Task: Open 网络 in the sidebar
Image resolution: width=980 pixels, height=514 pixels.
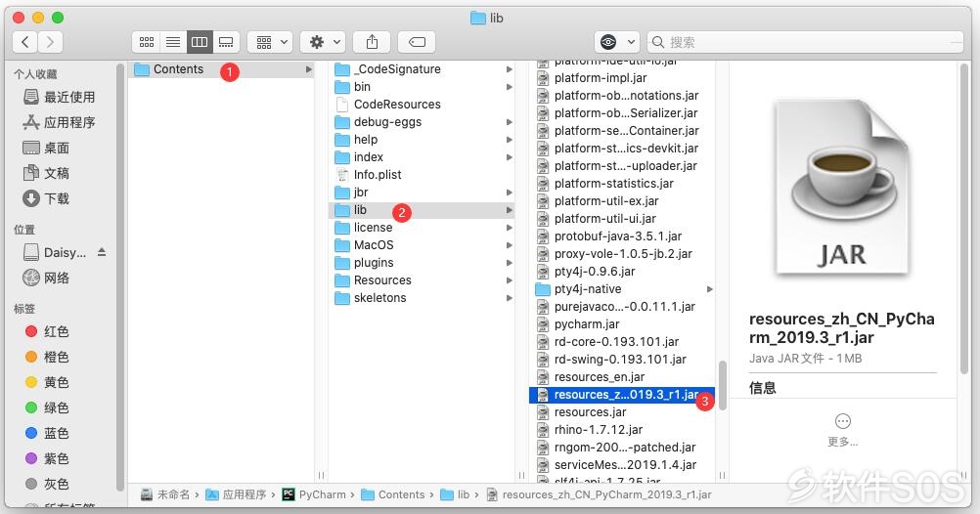Action: (x=46, y=278)
